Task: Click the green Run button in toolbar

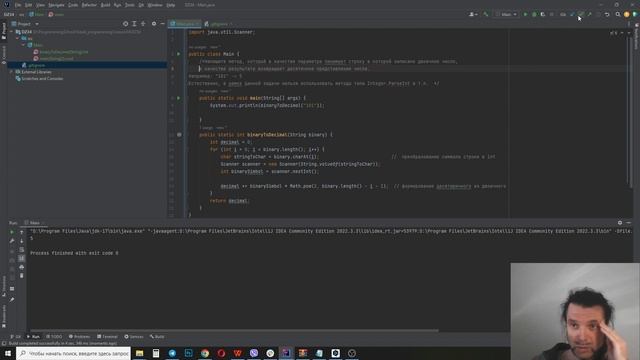Action: pyautogui.click(x=525, y=14)
